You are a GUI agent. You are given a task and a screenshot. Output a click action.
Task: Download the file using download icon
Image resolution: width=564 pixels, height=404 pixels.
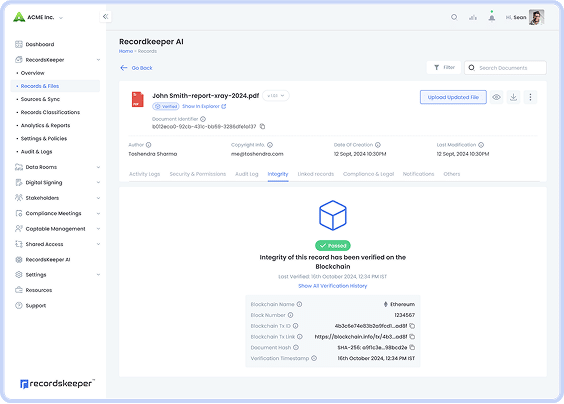pos(513,97)
